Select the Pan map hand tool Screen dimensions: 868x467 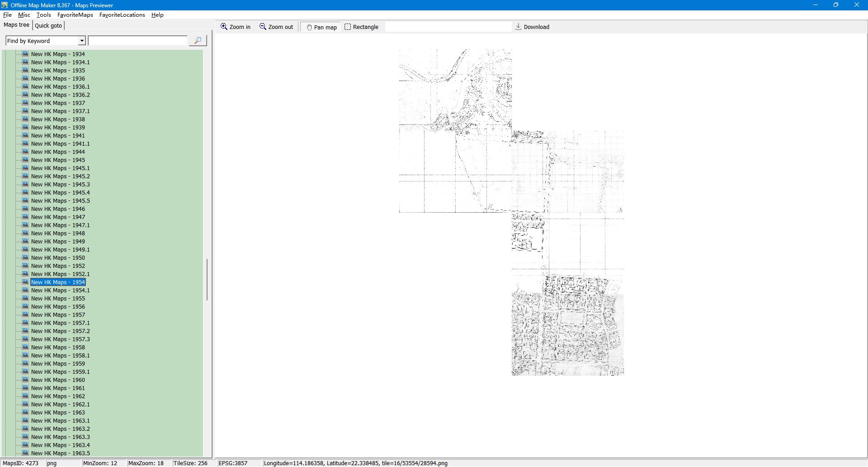coord(321,27)
